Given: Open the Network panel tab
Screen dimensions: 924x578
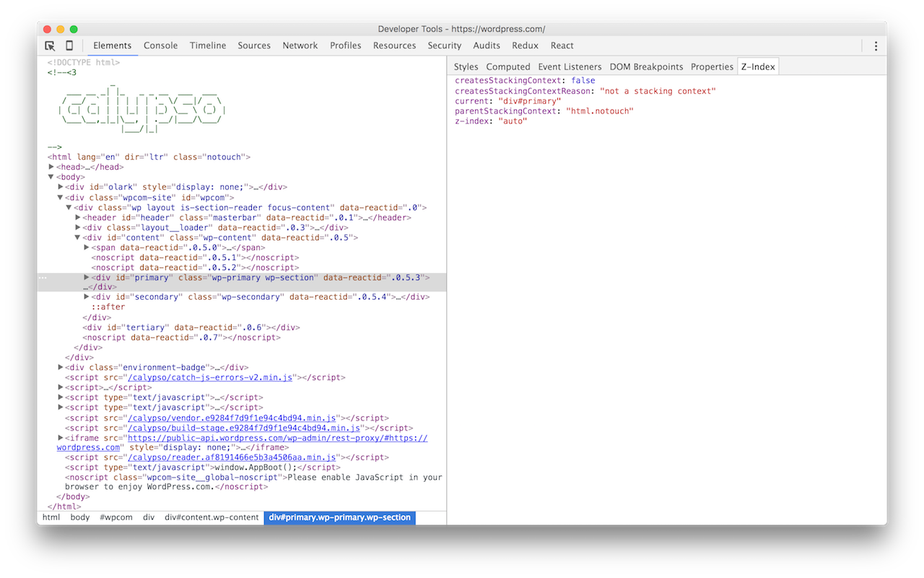Looking at the screenshot, I should click(300, 46).
